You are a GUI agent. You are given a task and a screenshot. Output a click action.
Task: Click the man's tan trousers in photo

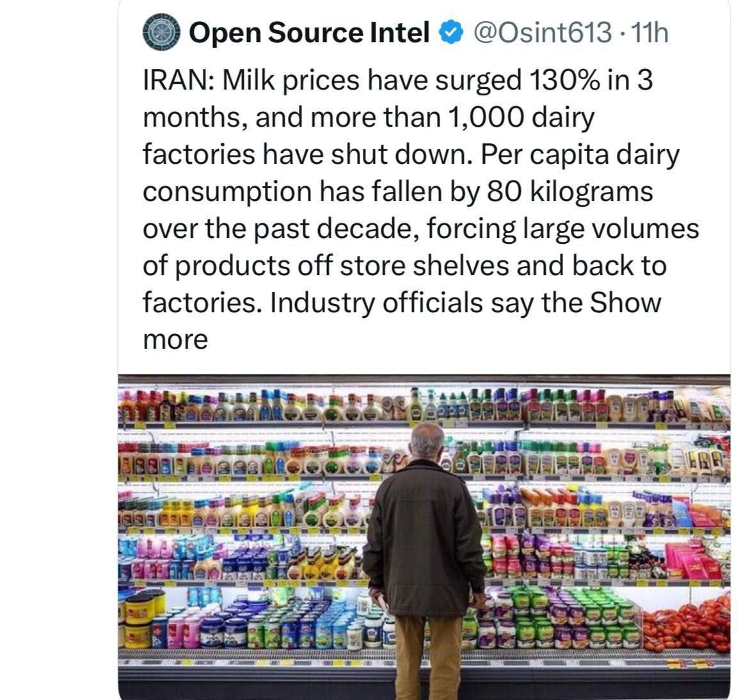click(427, 653)
